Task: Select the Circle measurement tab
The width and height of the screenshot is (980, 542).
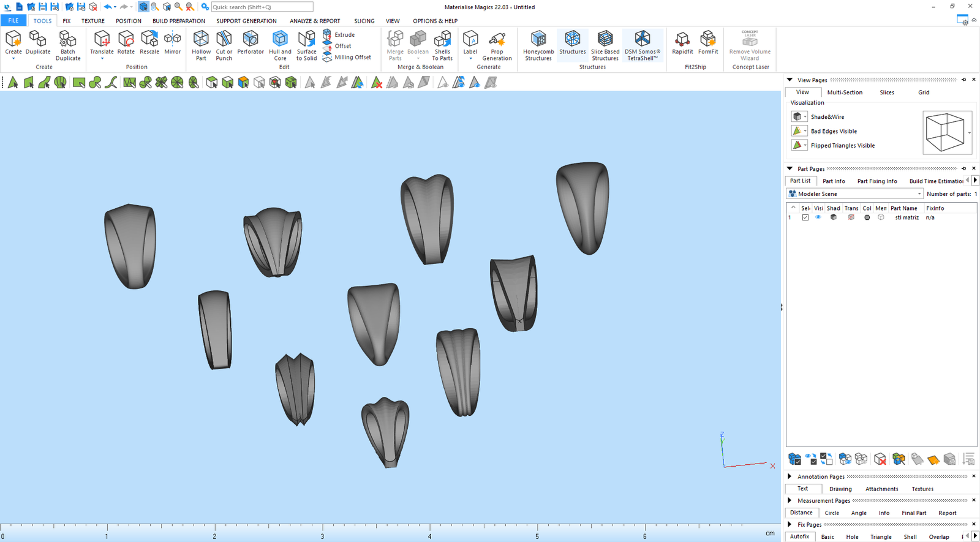Action: 832,513
